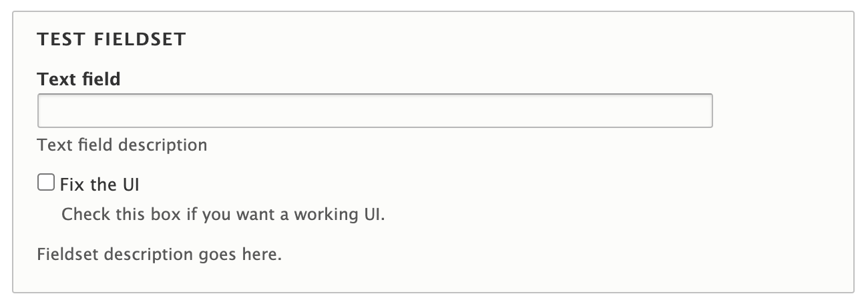Click the "Check this box" description text
Viewport: 868px width, 304px height.
[x=223, y=216]
